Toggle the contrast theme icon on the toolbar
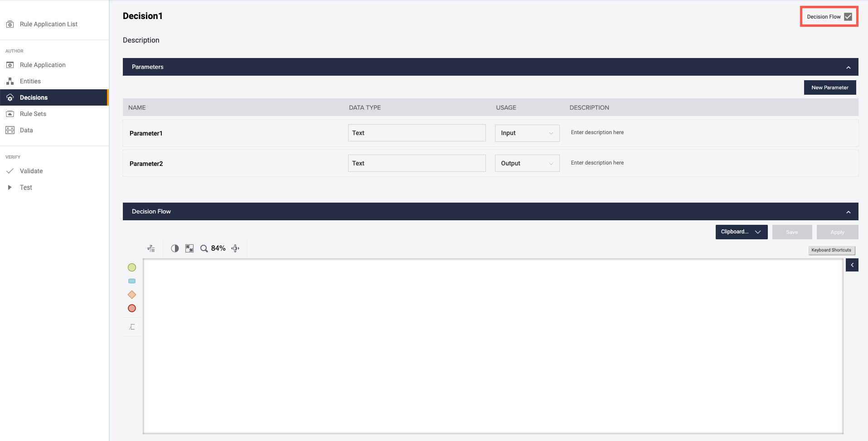Viewport: 868px width, 441px height. click(175, 248)
